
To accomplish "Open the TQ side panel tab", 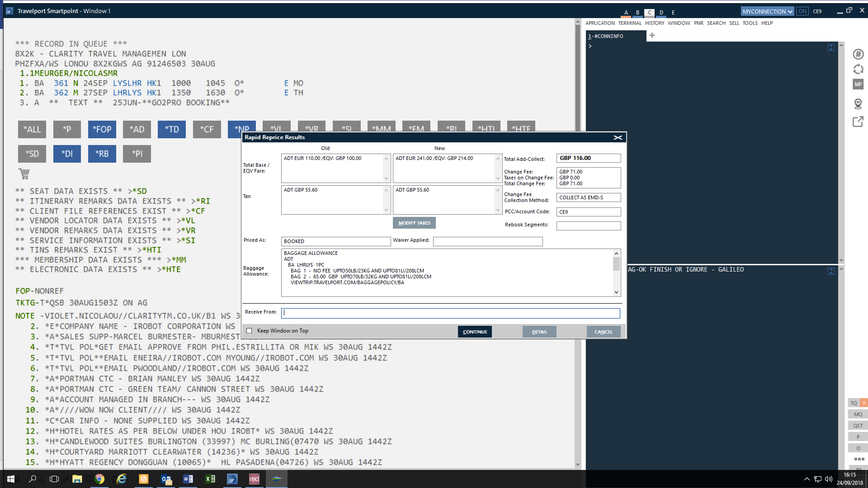I will (854, 403).
